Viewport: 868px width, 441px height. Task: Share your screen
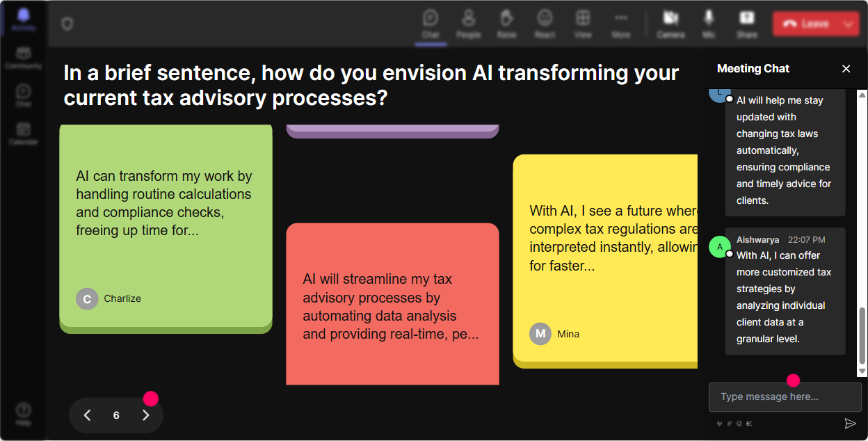(x=747, y=23)
